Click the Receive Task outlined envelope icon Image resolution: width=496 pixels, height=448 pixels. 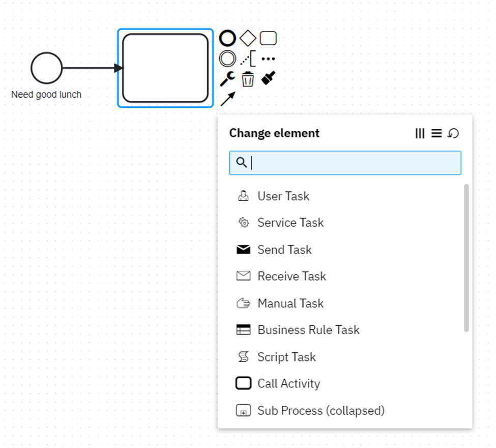(243, 276)
